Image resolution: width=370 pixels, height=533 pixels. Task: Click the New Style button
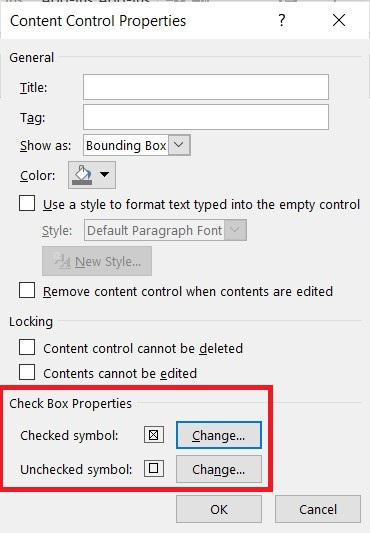97,261
